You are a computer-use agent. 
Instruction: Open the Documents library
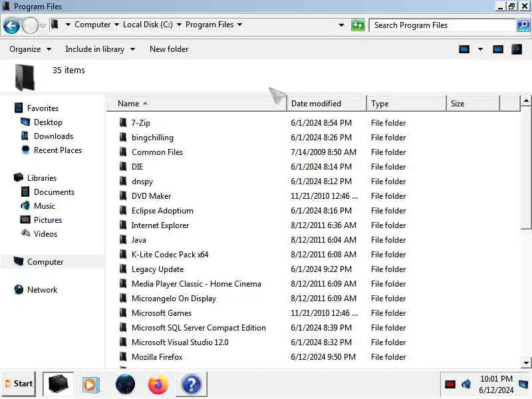tap(54, 192)
